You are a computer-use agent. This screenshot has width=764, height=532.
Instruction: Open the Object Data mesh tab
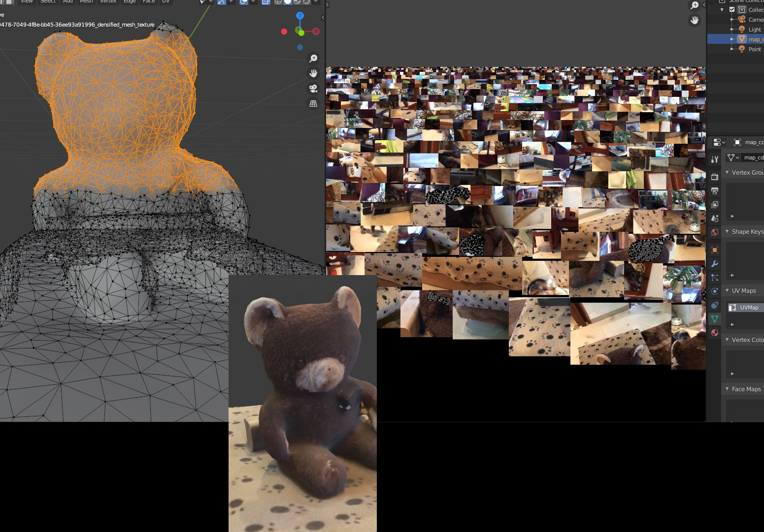coord(715,319)
